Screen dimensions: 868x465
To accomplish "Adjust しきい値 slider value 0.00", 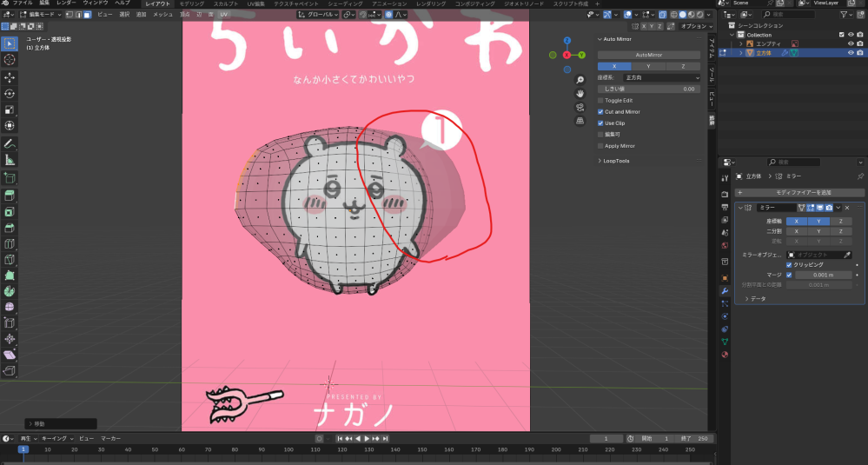I will (x=649, y=89).
